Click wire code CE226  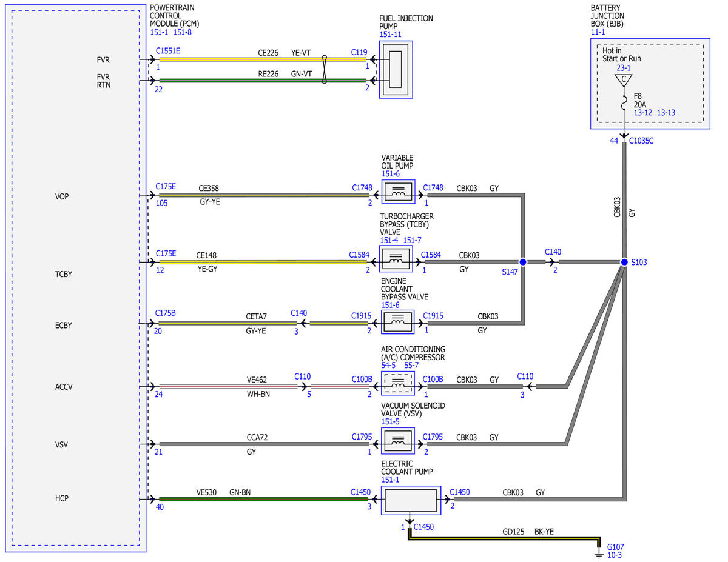[268, 53]
